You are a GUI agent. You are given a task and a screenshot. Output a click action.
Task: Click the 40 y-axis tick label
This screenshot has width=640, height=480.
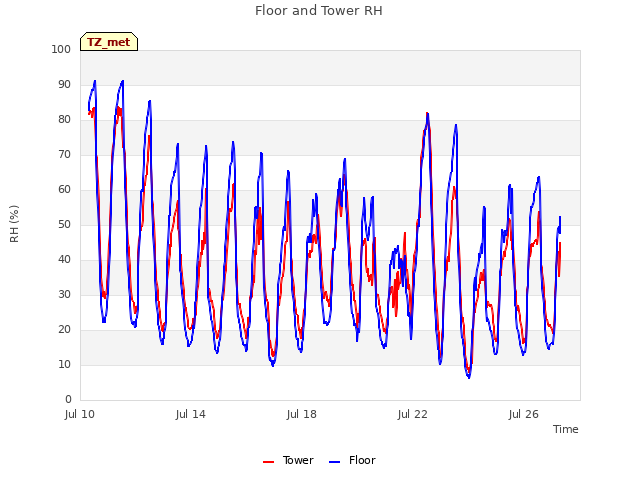[64, 260]
